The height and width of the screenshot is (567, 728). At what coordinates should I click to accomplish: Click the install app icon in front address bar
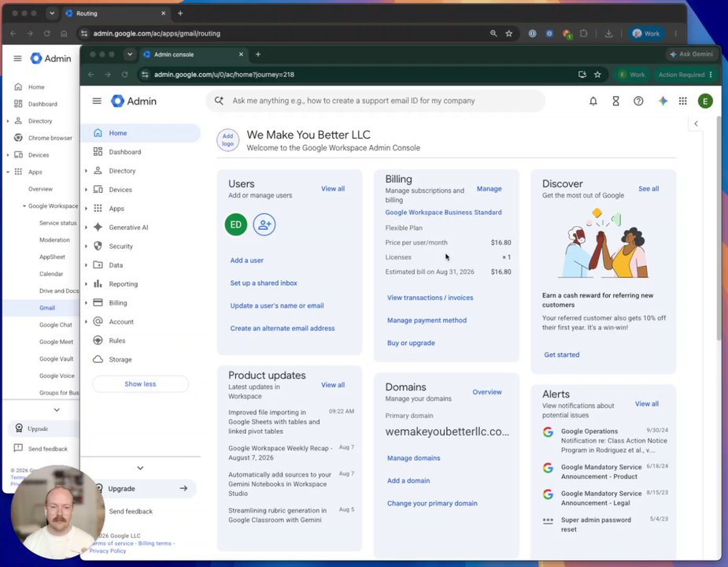(x=582, y=74)
